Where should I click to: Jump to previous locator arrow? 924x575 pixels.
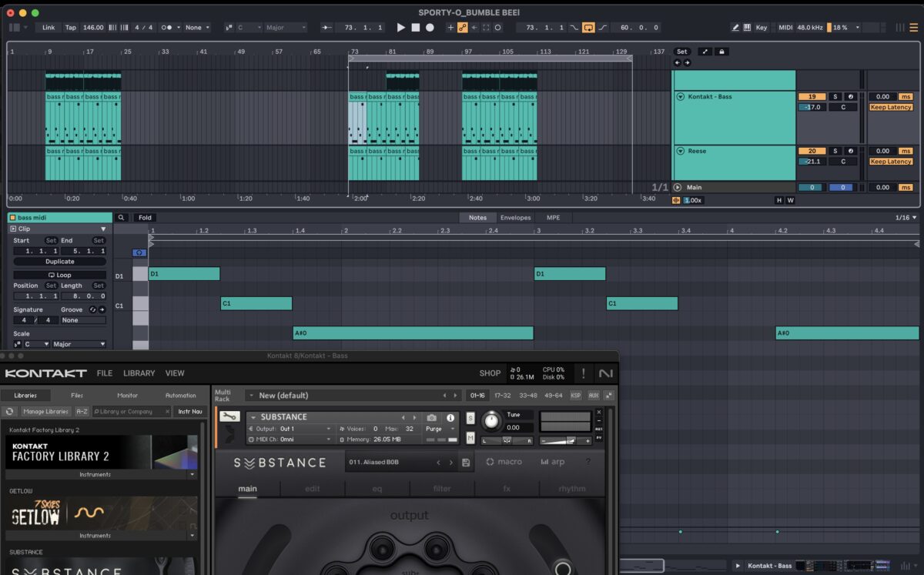pyautogui.click(x=678, y=63)
